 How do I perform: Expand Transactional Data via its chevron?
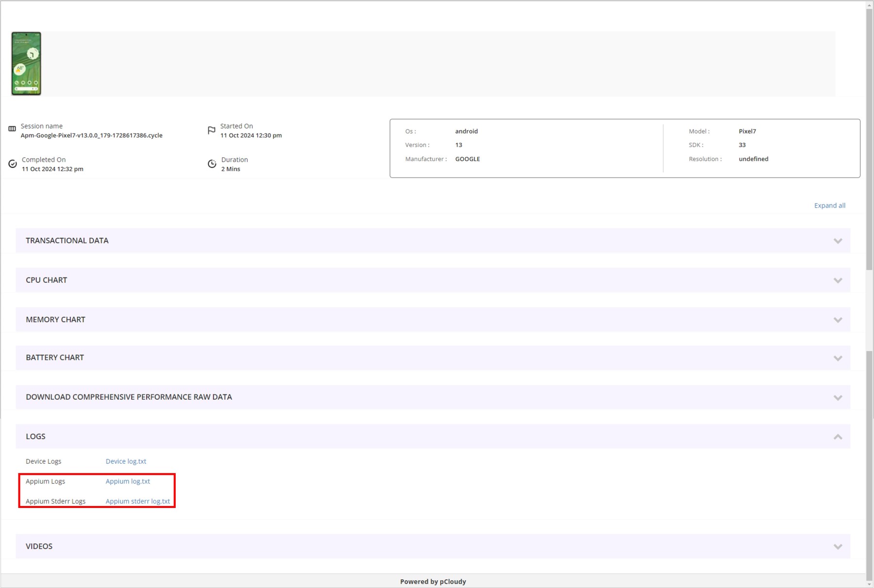[x=838, y=241]
